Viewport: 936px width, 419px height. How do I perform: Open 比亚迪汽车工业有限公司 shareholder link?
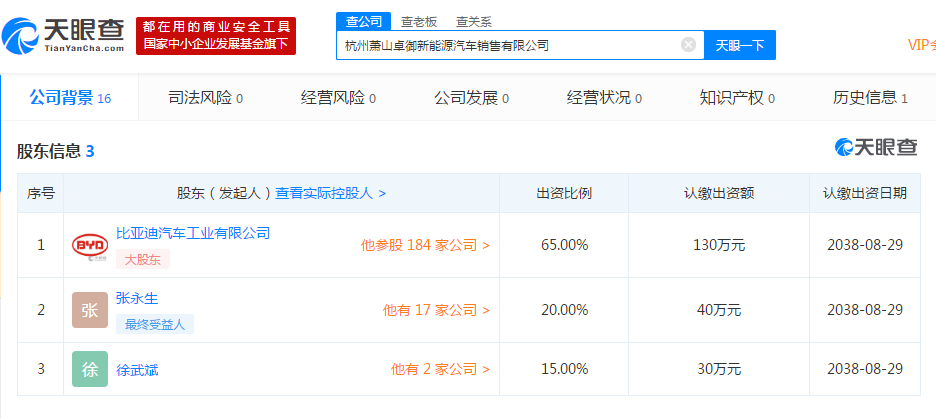[x=193, y=233]
